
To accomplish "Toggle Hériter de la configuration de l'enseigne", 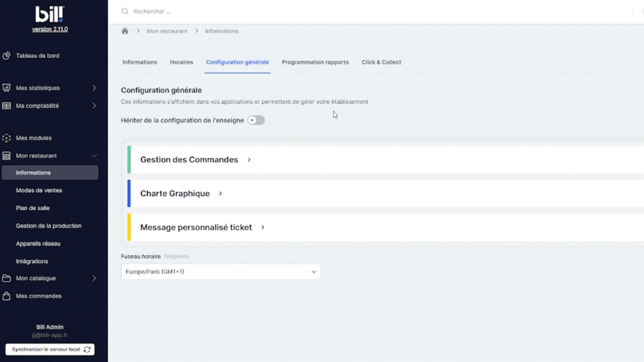I will 256,120.
